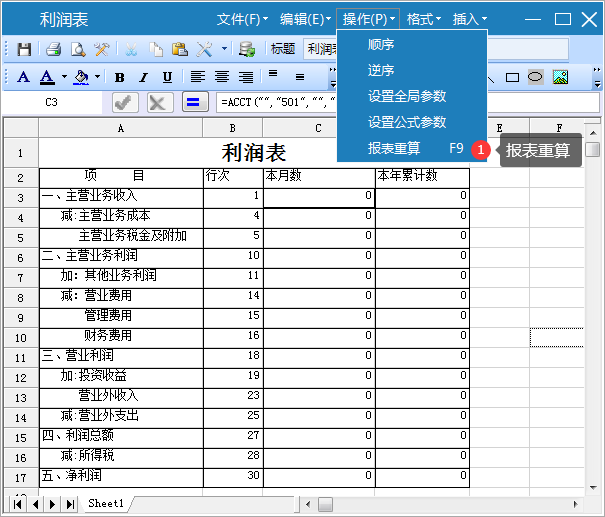Click the Print icon in toolbar

coord(53,49)
